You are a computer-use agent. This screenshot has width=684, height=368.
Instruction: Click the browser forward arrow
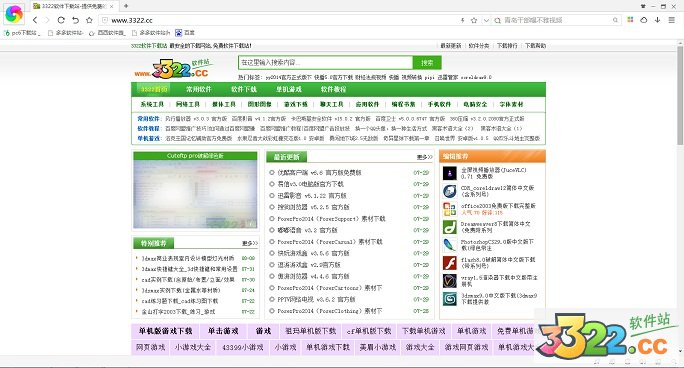pos(48,20)
